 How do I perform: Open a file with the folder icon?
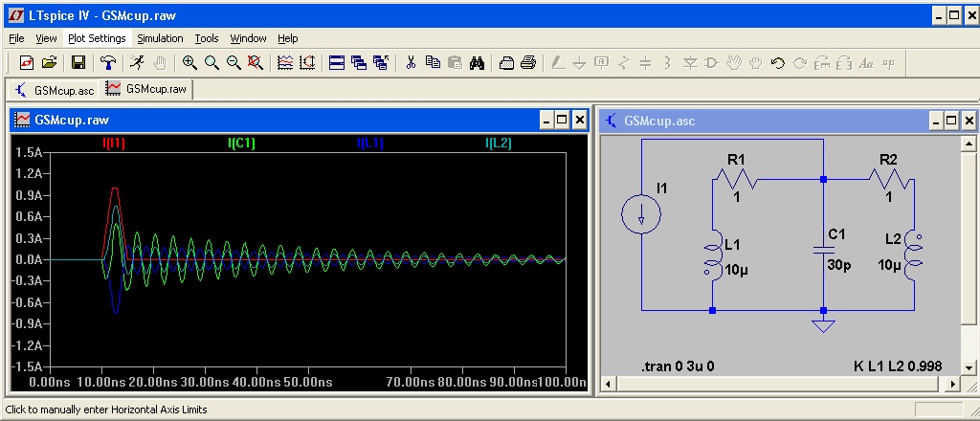click(49, 63)
